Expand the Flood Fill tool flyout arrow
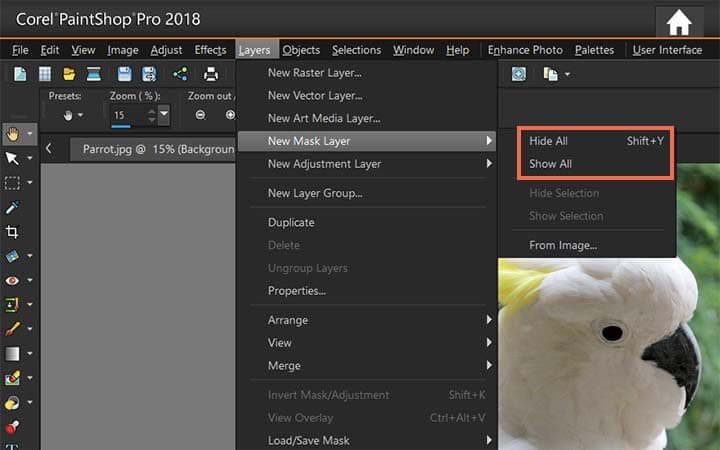720x450 pixels. 30,402
